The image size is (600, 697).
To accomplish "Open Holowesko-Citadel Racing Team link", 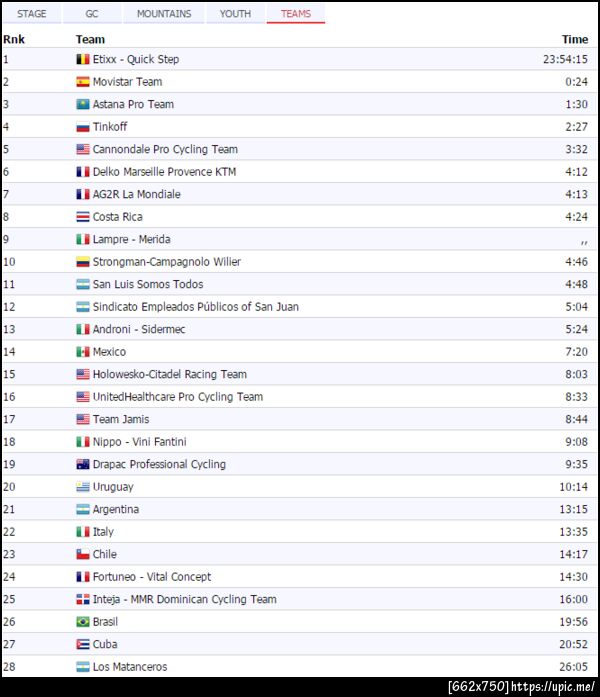I will click(169, 374).
